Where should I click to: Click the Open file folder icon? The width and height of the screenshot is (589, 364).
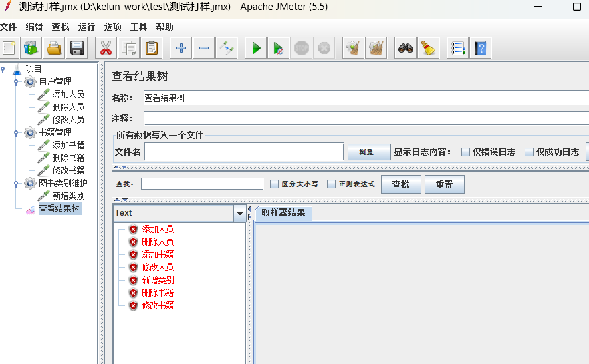point(54,48)
